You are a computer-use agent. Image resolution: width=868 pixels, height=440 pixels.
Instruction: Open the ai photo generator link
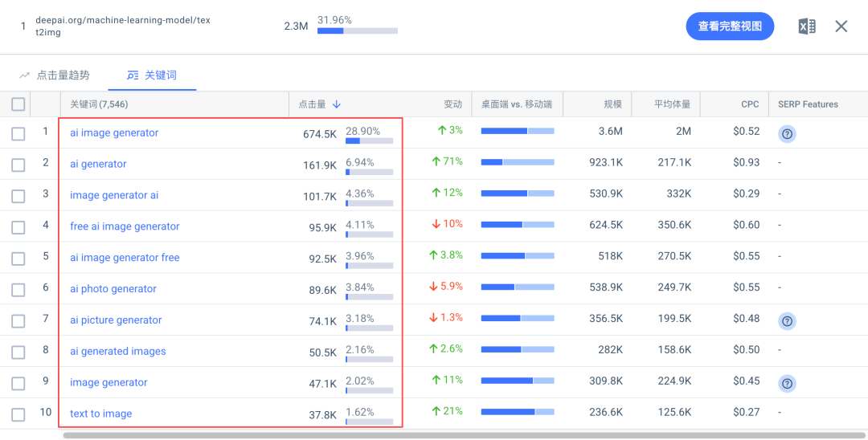(113, 288)
